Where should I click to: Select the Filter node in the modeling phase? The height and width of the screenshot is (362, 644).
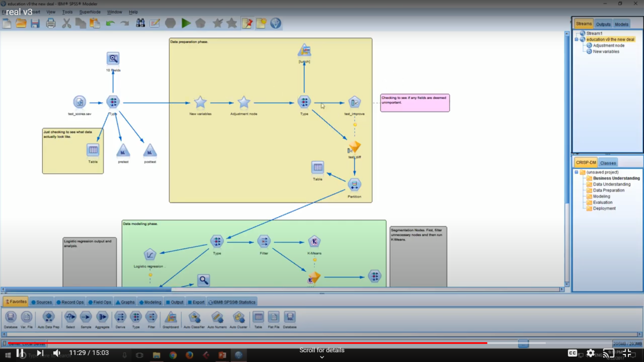[x=264, y=242]
